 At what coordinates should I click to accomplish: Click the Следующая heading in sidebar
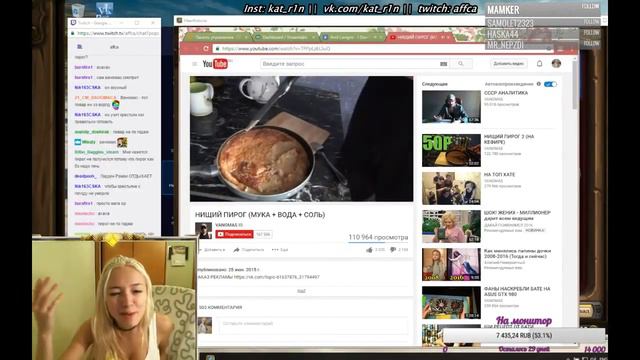coord(435,84)
